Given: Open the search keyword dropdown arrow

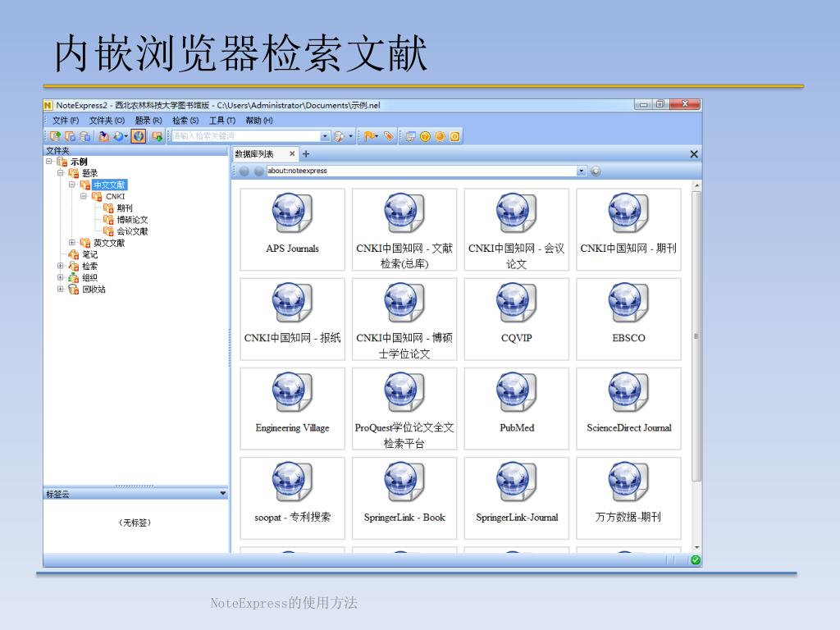Looking at the screenshot, I should pos(325,137).
